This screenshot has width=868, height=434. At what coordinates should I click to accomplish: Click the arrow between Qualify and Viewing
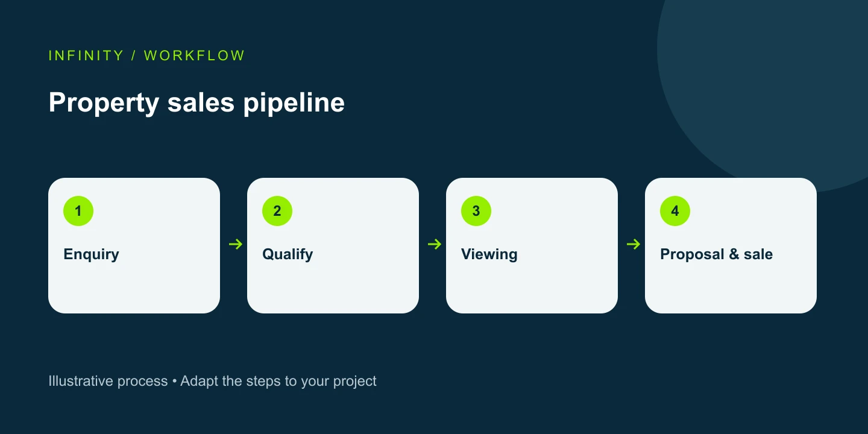point(435,244)
